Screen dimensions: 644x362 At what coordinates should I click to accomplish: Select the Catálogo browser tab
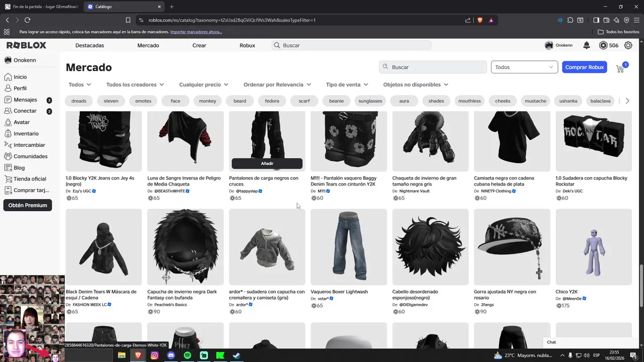click(124, 7)
